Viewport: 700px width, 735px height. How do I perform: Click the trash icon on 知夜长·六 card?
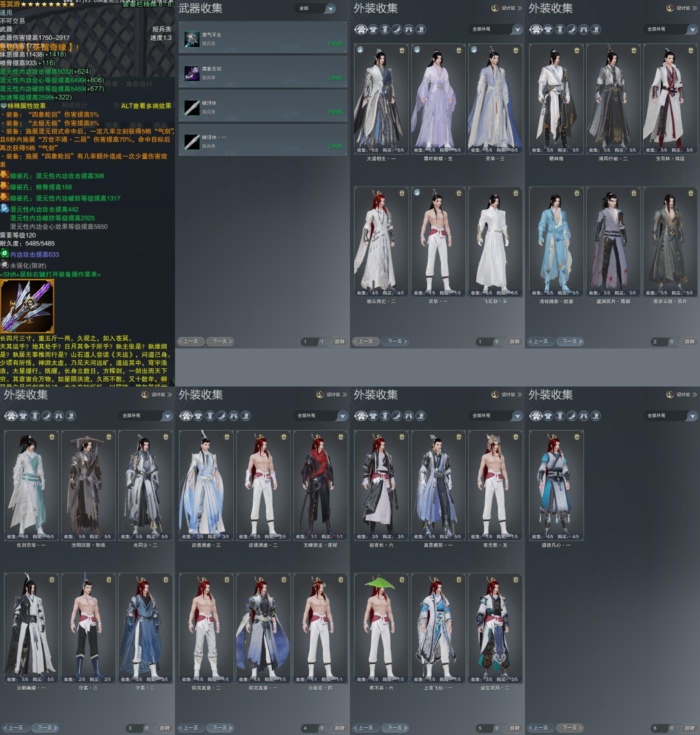402,437
